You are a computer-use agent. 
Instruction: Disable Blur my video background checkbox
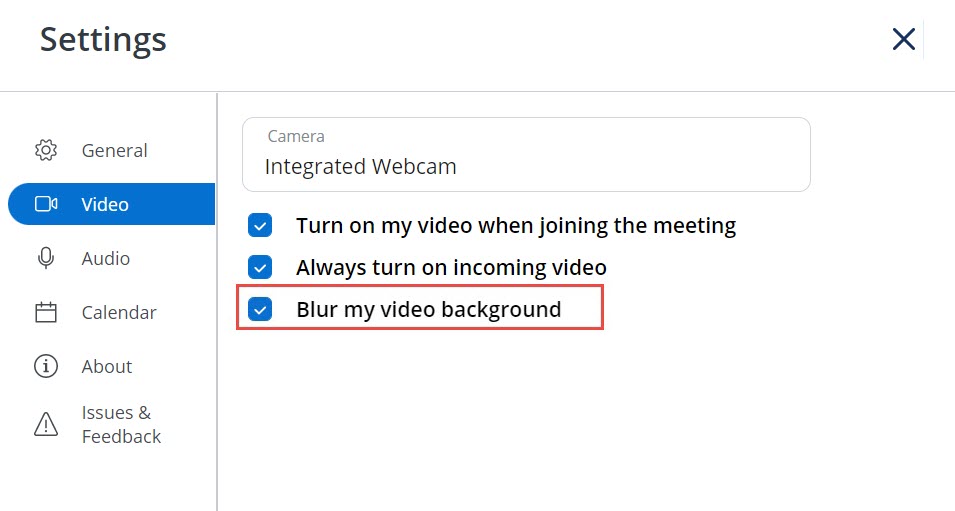pos(260,309)
